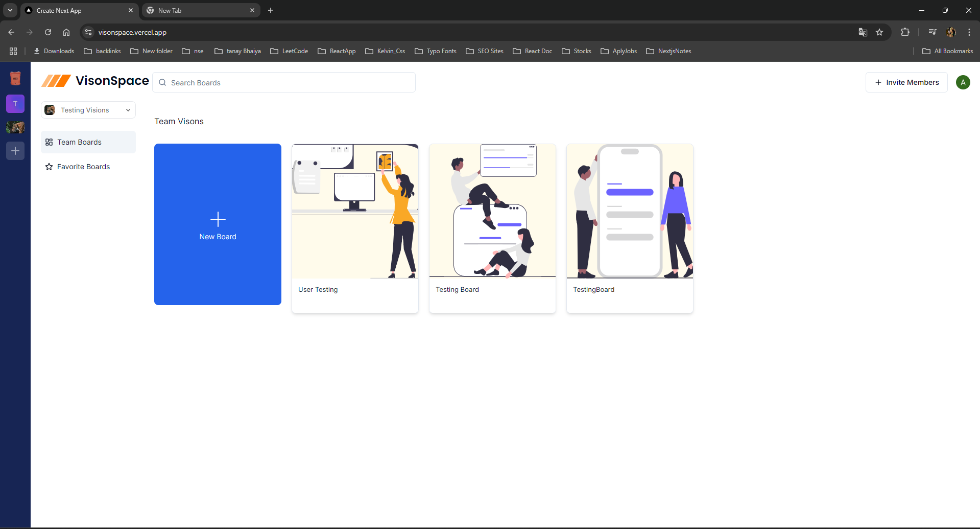The width and height of the screenshot is (980, 529).
Task: Open the red workspace icon in the sidebar
Action: [15, 78]
